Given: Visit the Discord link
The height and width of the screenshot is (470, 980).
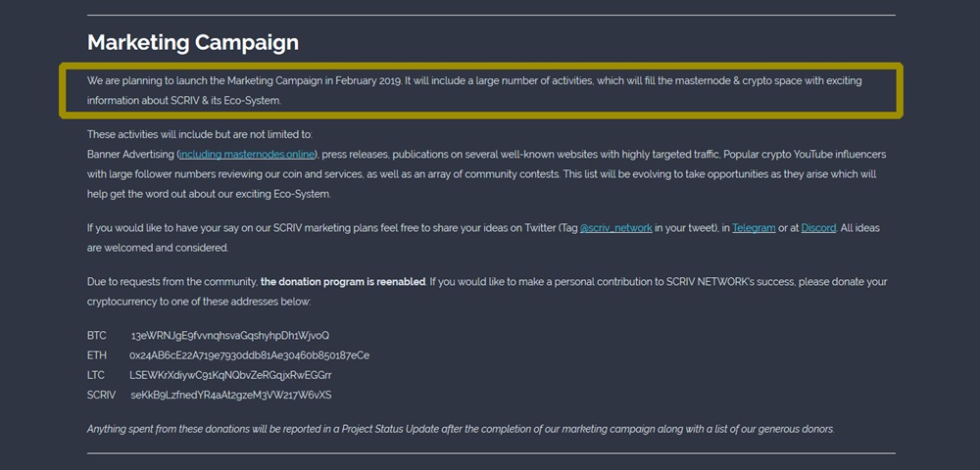Looking at the screenshot, I should click(818, 228).
